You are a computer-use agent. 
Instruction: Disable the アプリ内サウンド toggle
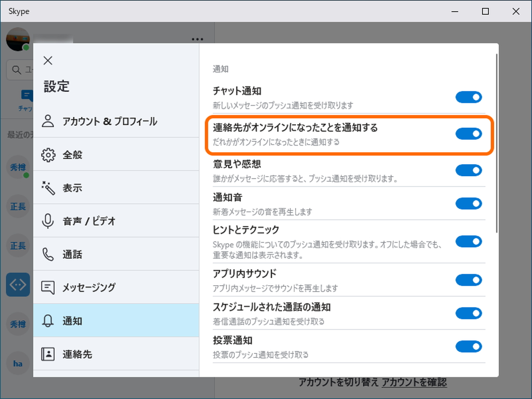469,280
